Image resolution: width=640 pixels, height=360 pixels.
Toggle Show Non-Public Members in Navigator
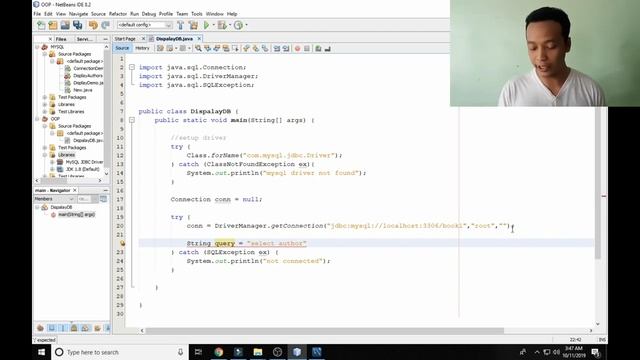pyautogui.click(x=74, y=328)
